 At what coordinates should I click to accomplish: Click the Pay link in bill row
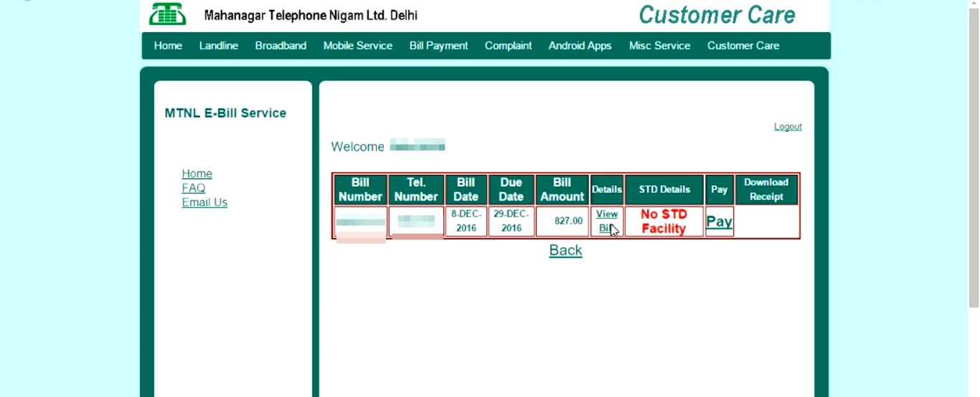pos(719,221)
